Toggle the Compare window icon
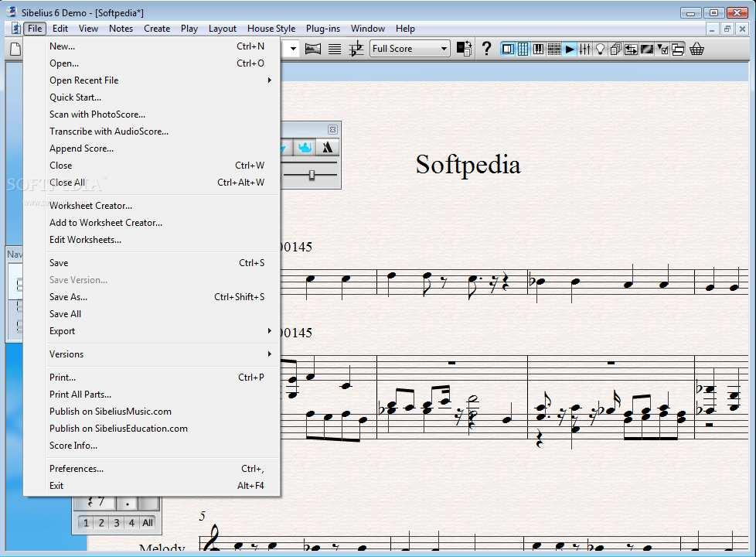Viewport: 756px width, 557px height. click(631, 49)
